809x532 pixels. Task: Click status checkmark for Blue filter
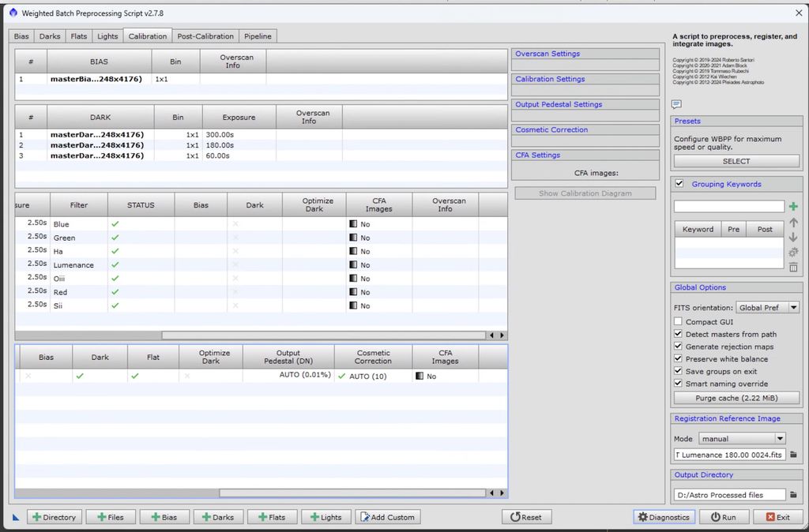point(115,223)
